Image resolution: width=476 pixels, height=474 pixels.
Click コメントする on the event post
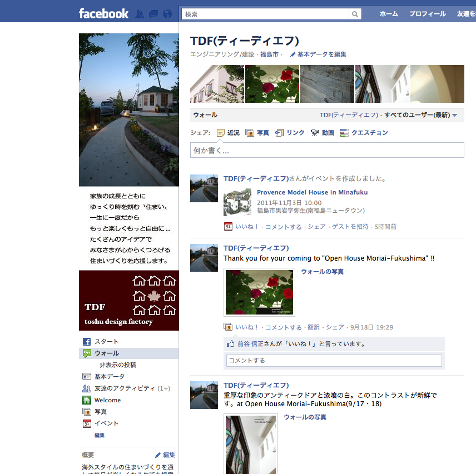click(284, 227)
